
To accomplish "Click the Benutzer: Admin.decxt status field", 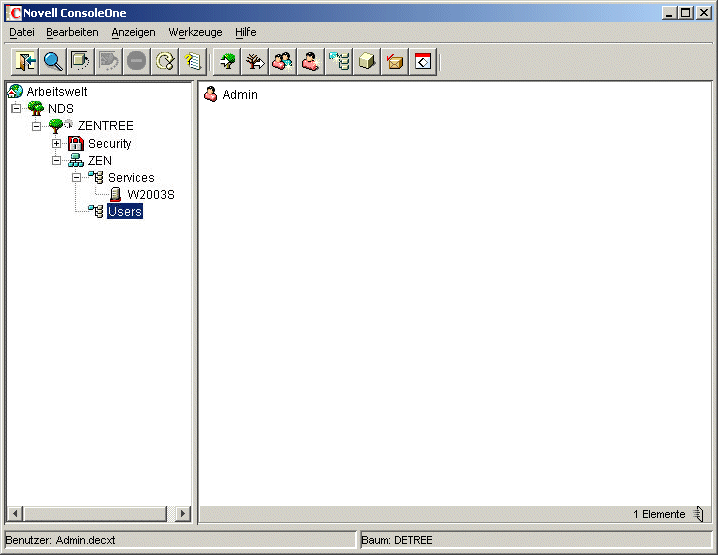I will click(x=180, y=540).
